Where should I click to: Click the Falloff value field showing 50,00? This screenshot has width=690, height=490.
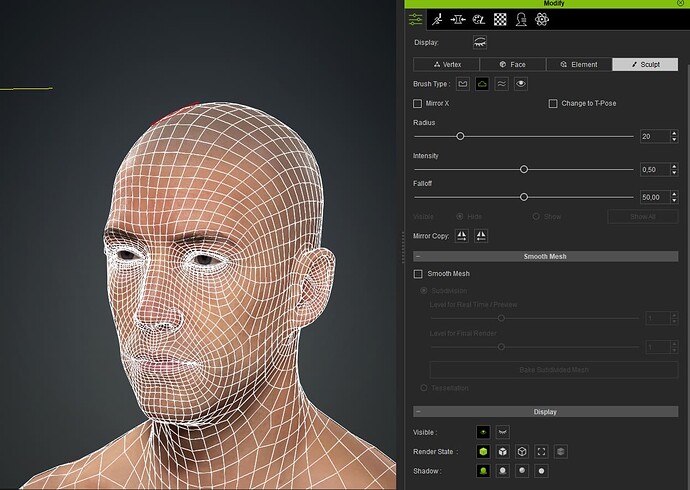pyautogui.click(x=656, y=197)
